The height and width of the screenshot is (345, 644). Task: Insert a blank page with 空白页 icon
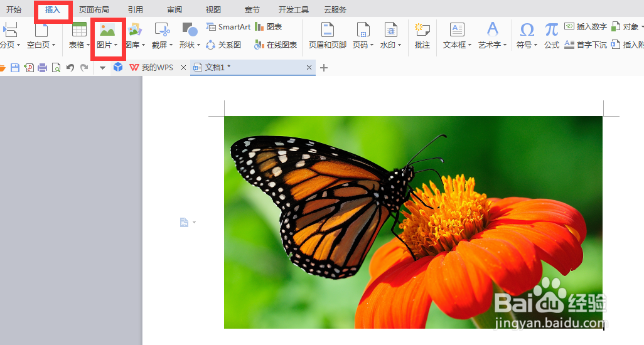[41, 30]
